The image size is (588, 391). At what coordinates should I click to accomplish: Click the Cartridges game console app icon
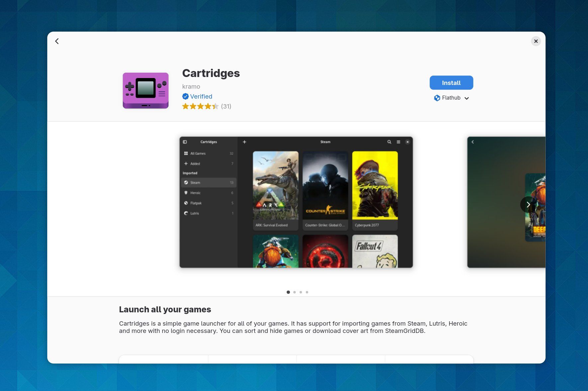(x=146, y=91)
